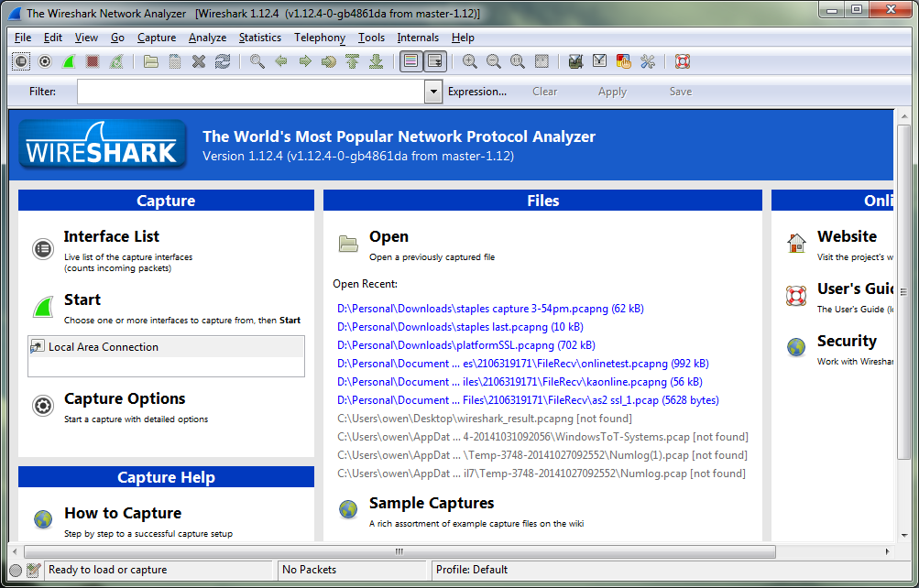
Task: Open recent file staples last.pcapng
Action: click(460, 327)
